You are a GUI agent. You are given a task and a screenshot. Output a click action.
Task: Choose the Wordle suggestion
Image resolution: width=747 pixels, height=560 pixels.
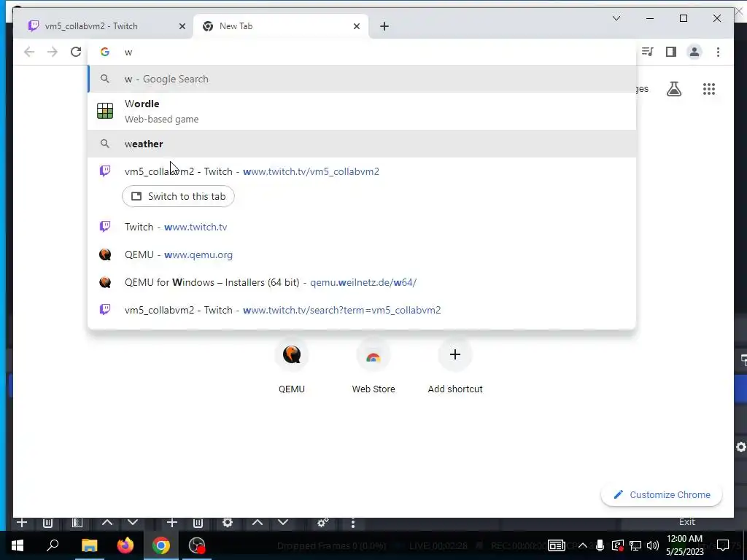(x=362, y=111)
